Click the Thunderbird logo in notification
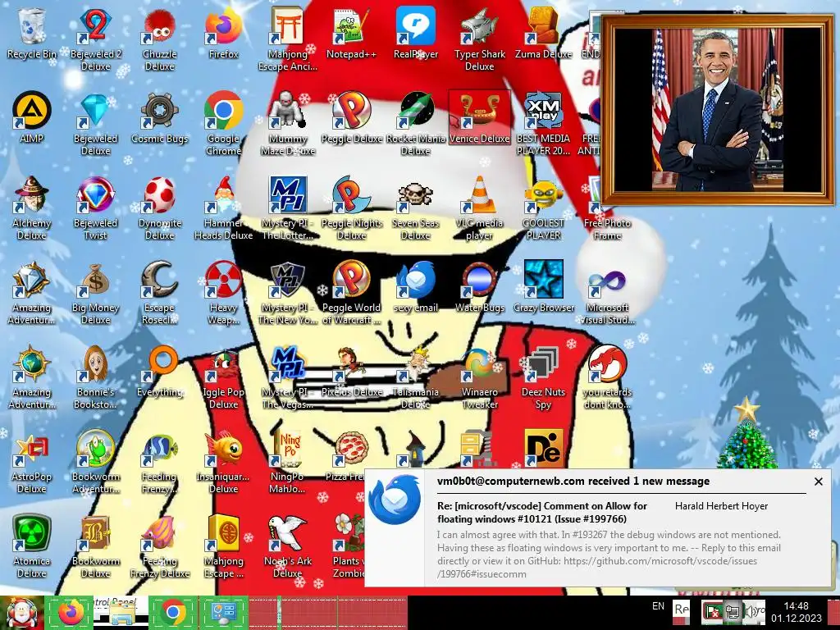Screen dimensions: 840x630 [x=395, y=500]
